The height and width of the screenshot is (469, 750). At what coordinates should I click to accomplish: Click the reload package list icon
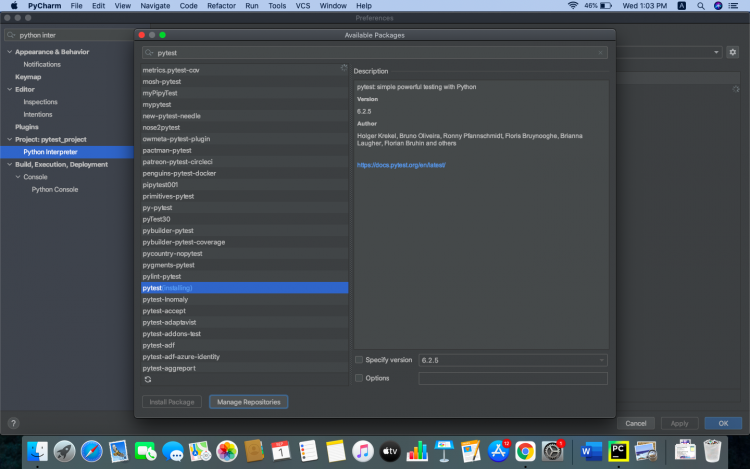tap(148, 380)
